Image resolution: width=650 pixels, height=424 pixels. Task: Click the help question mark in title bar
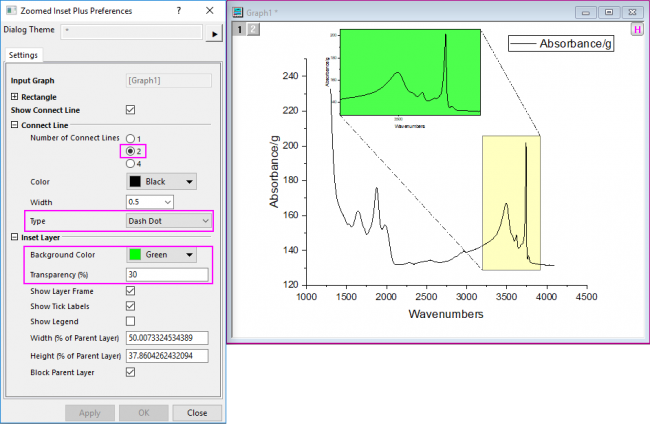coord(178,11)
